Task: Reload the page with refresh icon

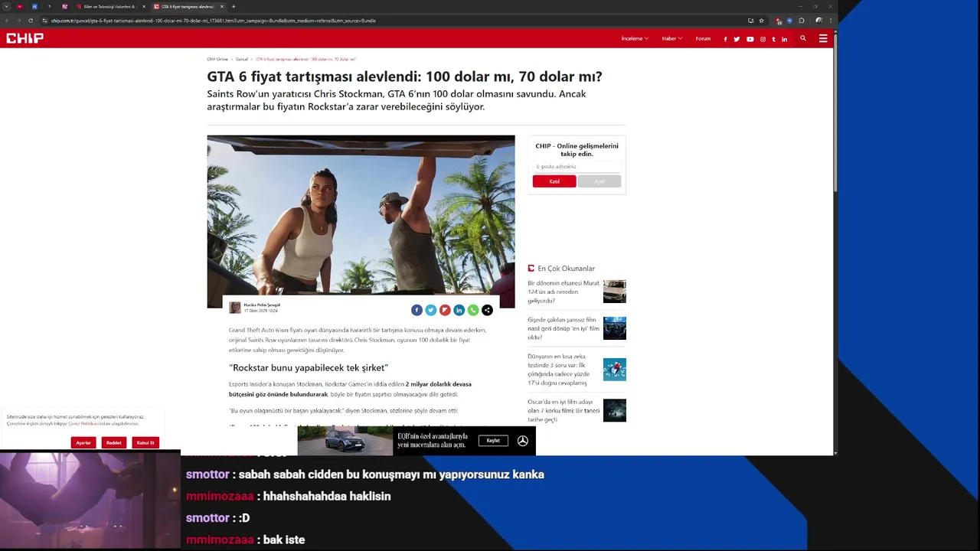Action: [31, 21]
